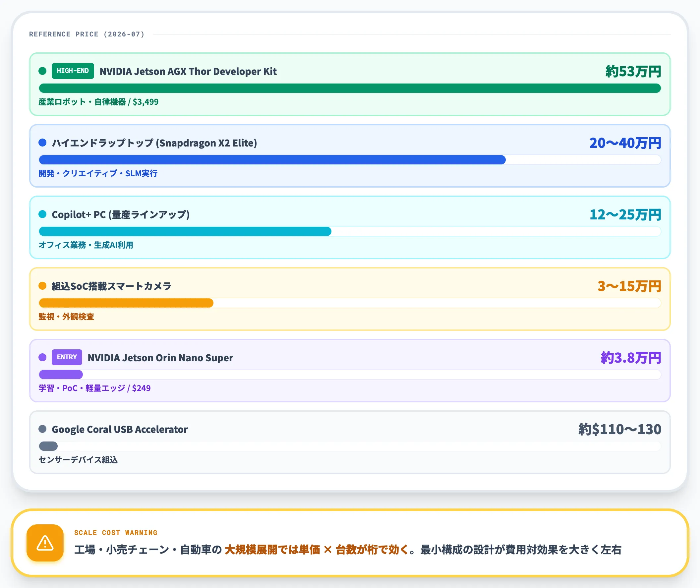Click the blue dot beside Snapdragon X2 Elite
This screenshot has height=588, width=700.
42,143
